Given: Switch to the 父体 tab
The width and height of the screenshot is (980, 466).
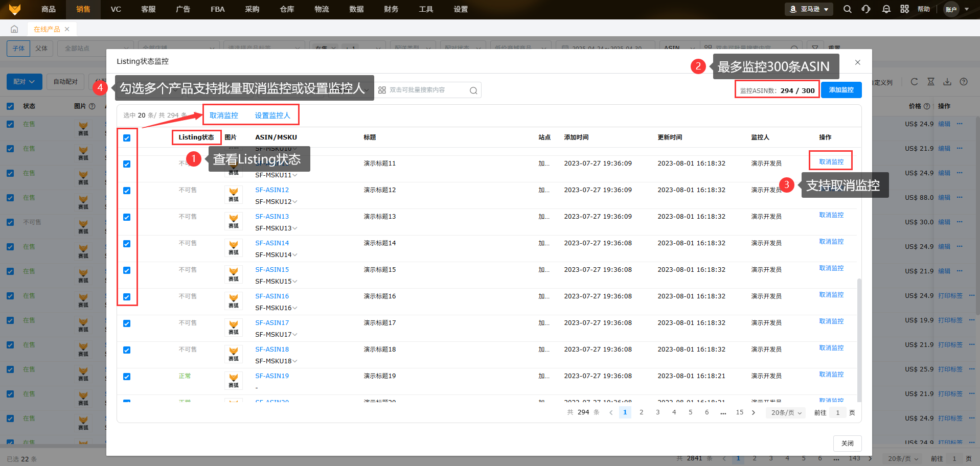Looking at the screenshot, I should 41,48.
